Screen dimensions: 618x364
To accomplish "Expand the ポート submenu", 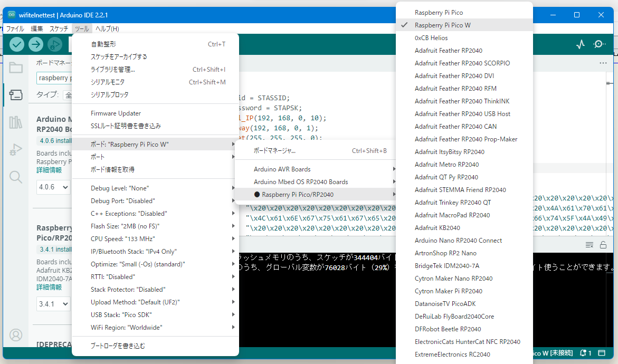I will [155, 157].
